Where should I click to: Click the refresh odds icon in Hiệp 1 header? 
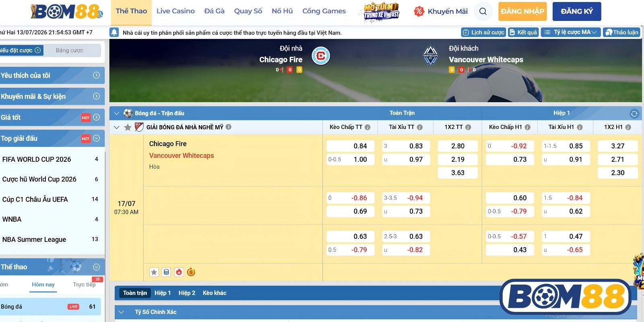[634, 114]
